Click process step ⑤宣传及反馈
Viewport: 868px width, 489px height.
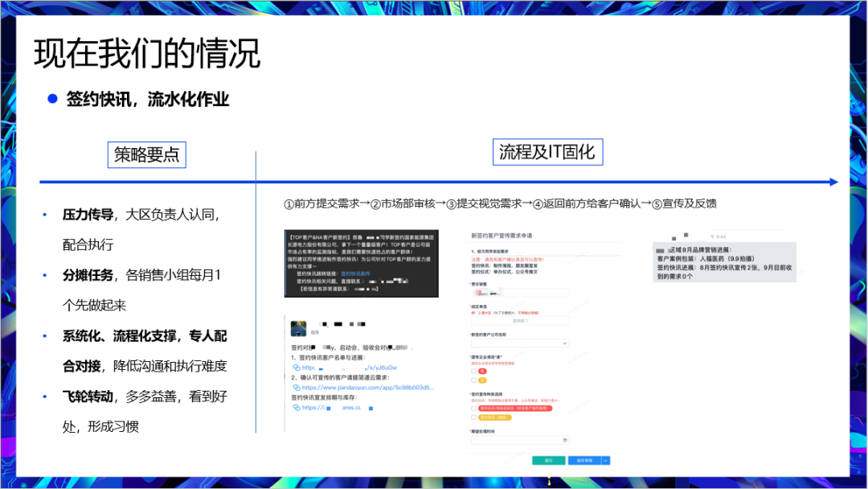[684, 203]
